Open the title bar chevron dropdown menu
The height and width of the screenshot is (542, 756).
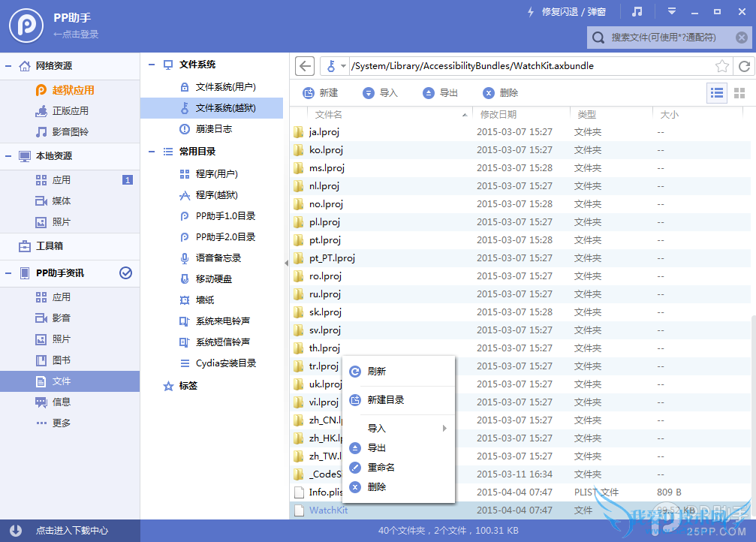point(671,11)
